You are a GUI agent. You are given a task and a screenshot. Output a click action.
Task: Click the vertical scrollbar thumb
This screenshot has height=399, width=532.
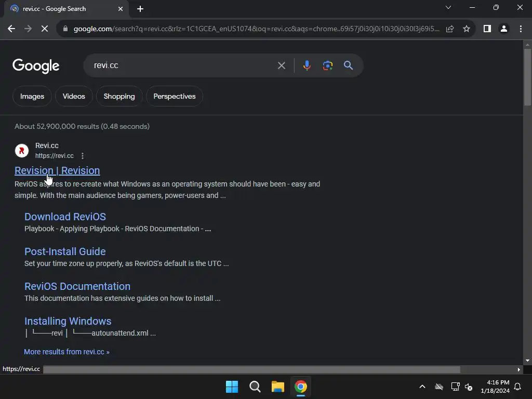tap(527, 77)
